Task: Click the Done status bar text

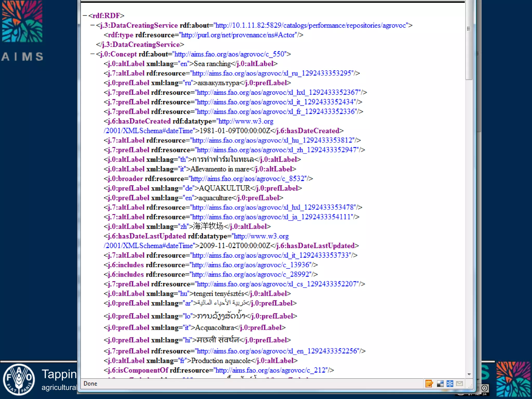Action: (90, 384)
